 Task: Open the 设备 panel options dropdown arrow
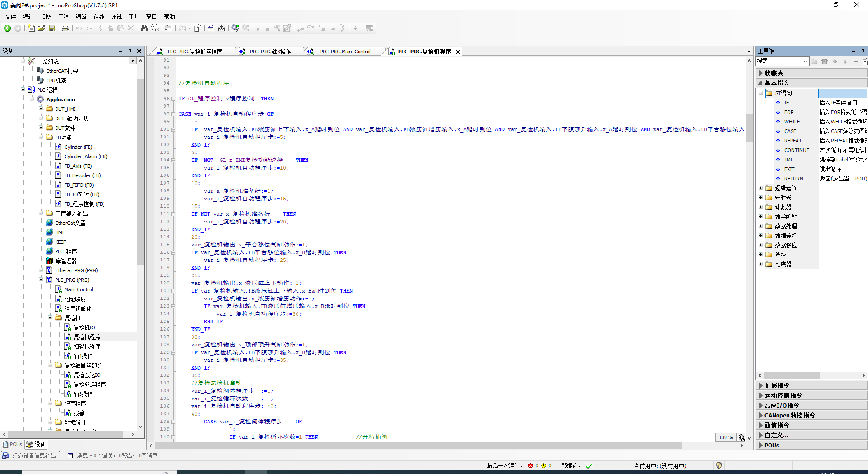(121, 51)
